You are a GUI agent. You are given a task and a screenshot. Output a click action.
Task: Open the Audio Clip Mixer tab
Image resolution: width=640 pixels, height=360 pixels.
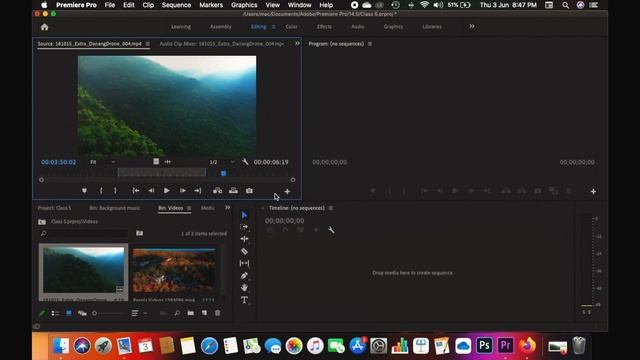(x=222, y=44)
